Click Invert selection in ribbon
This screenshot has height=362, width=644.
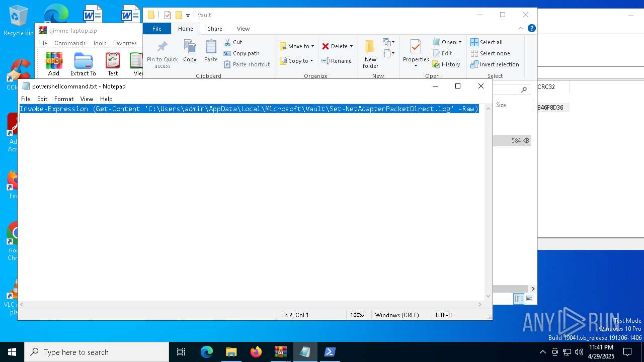pos(495,64)
